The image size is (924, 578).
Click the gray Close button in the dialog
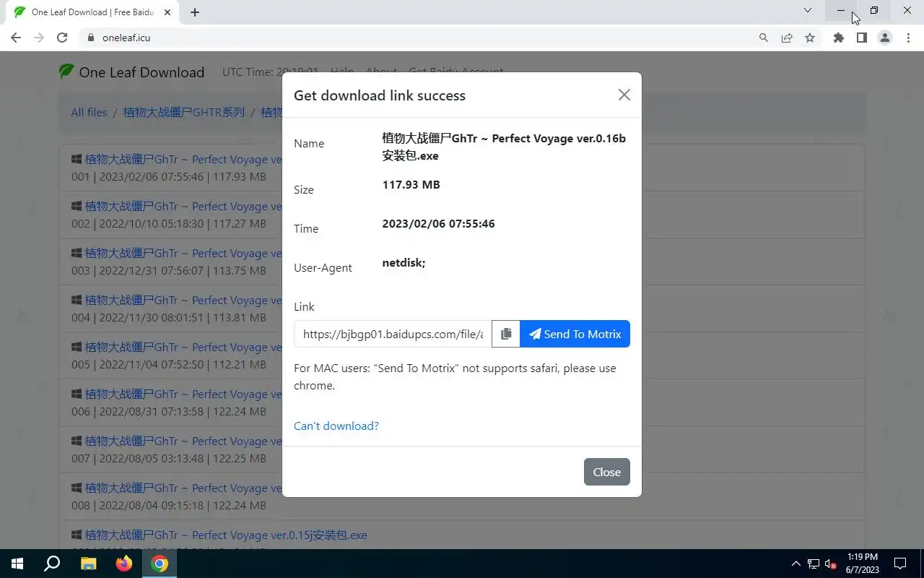607,472
